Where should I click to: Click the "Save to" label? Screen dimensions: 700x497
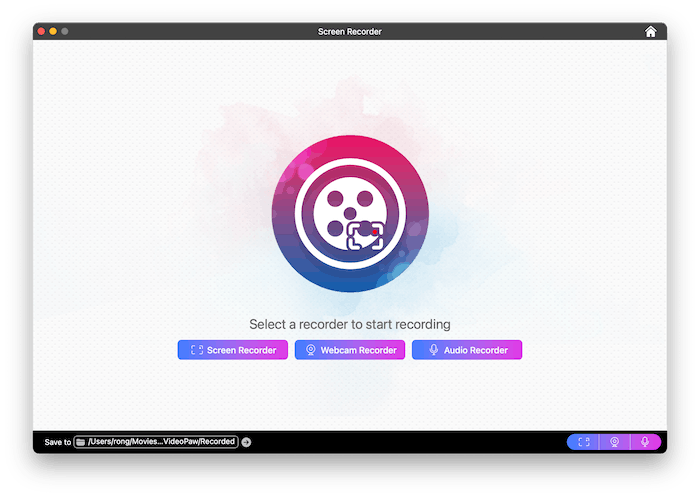(58, 442)
